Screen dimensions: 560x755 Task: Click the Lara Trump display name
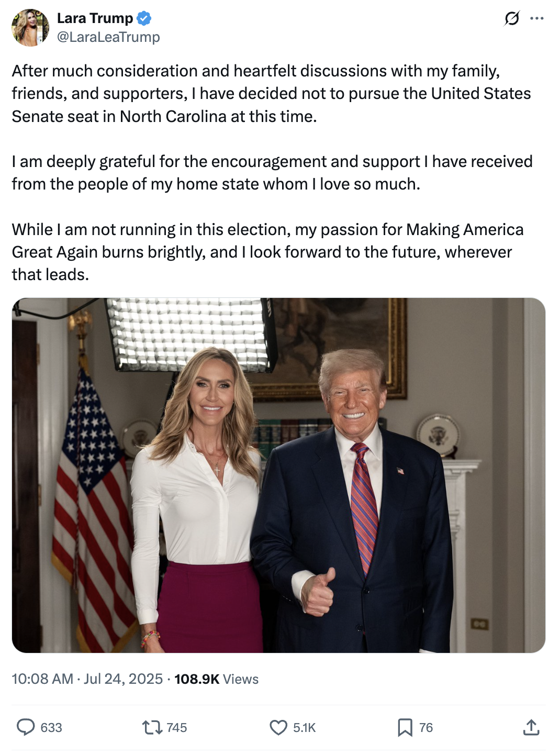click(95, 18)
